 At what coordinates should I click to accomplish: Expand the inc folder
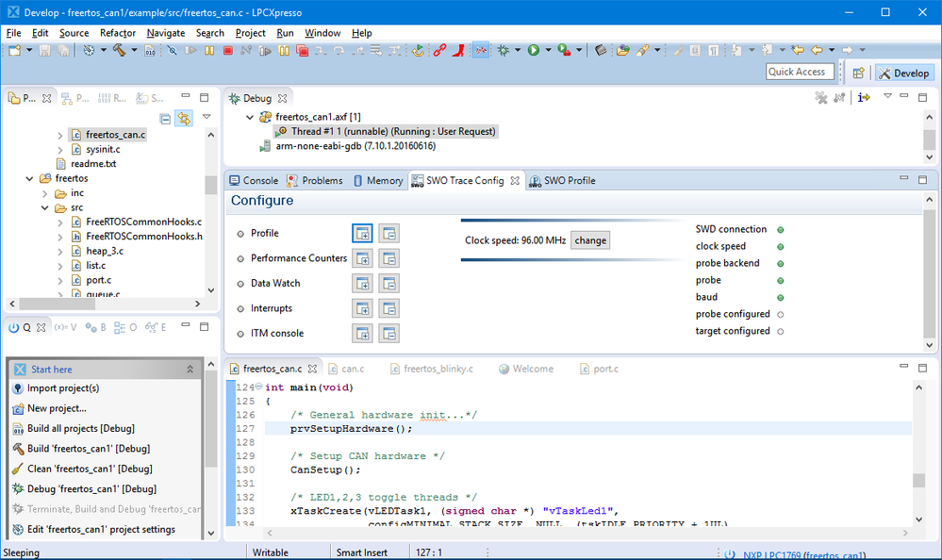[x=45, y=193]
